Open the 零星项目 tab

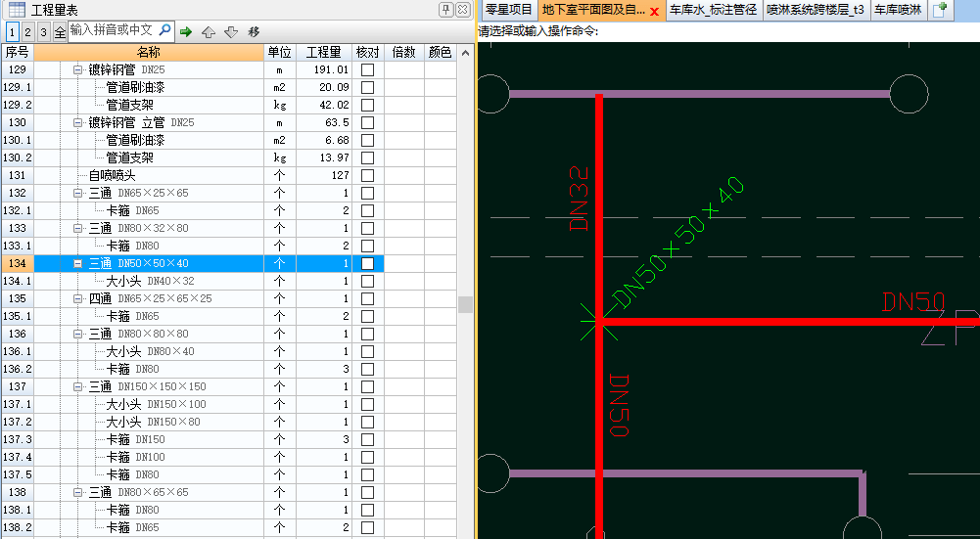[x=508, y=10]
